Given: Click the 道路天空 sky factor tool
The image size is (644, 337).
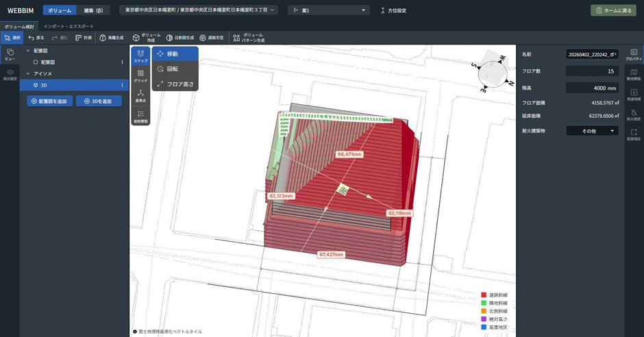Looking at the screenshot, I should [x=212, y=38].
